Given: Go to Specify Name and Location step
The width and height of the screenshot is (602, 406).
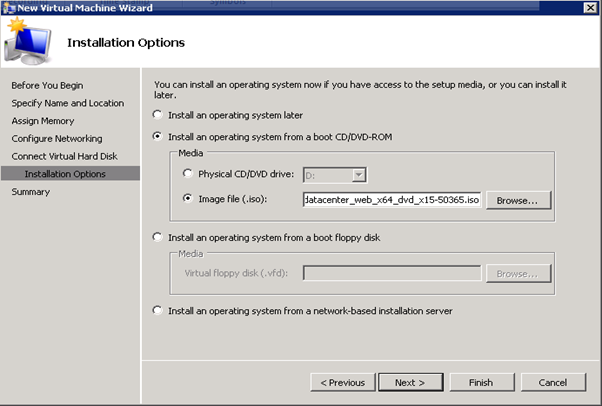Looking at the screenshot, I should tap(68, 103).
